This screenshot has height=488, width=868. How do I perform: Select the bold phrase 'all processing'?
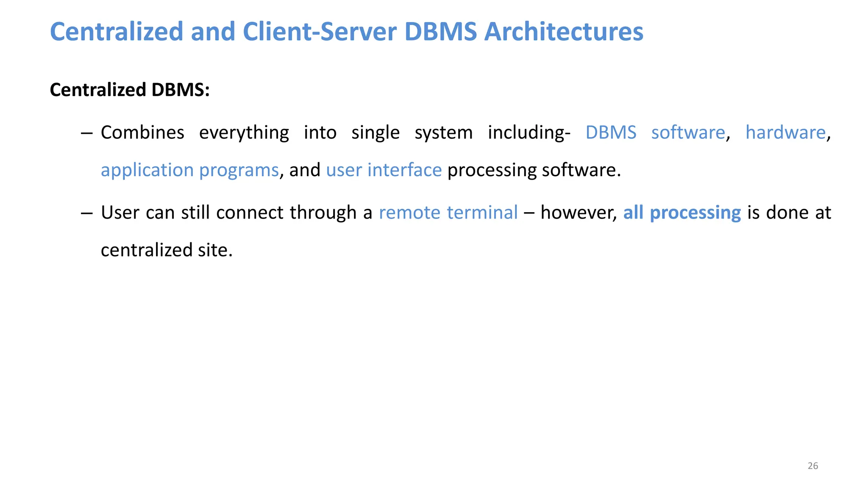[682, 213]
